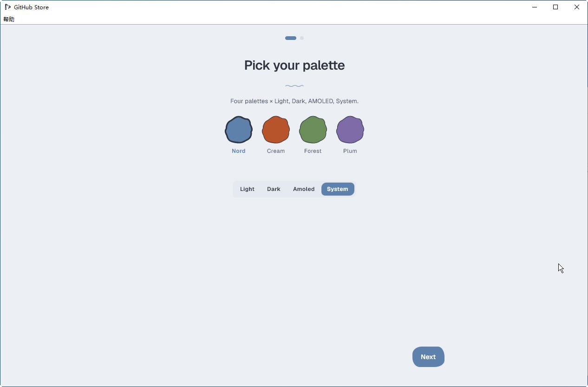Close the GitHub Store window
Viewport: 588px width, 387px height.
tap(577, 7)
